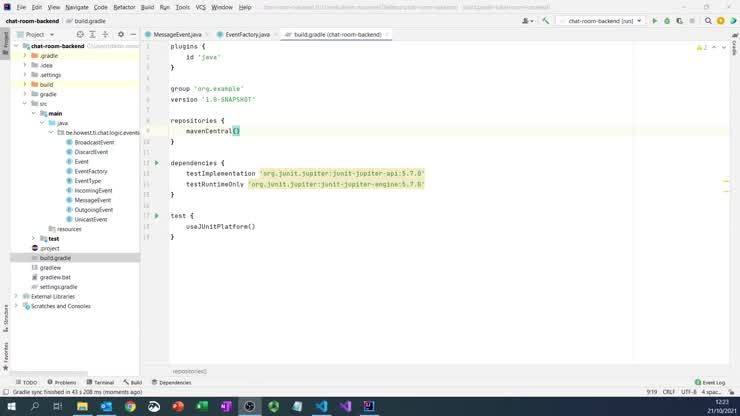Image resolution: width=740 pixels, height=416 pixels.
Task: Toggle Favorites side tool window button
Action: coord(5,357)
